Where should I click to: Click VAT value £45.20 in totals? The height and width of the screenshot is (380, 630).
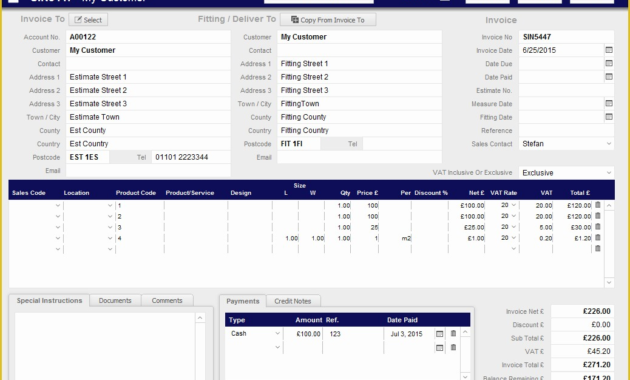pyautogui.click(x=582, y=351)
